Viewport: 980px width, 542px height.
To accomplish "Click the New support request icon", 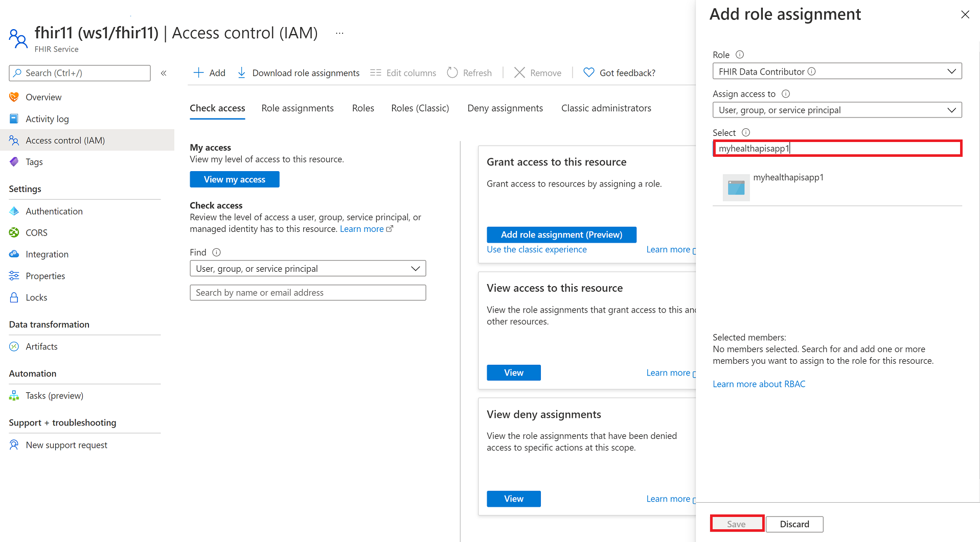I will tap(14, 445).
